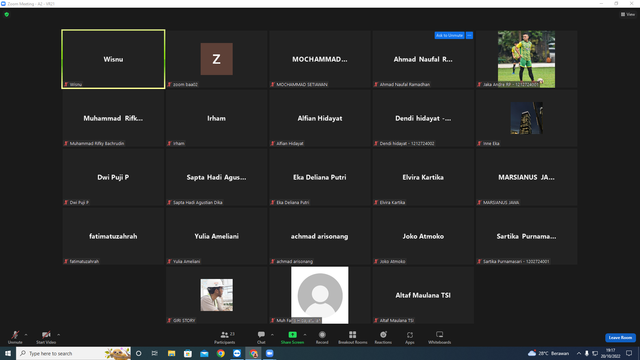Select the Inne Eka building photo tile
The width and height of the screenshot is (640, 360).
coord(527,118)
